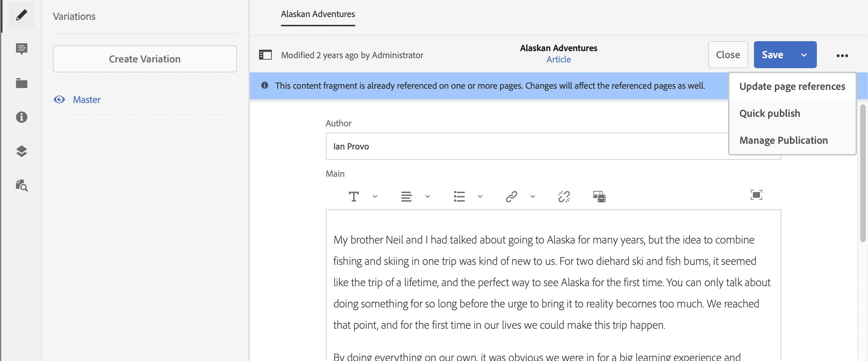The height and width of the screenshot is (361, 868).
Task: Choose Quick publish from the menu
Action: [x=770, y=113]
